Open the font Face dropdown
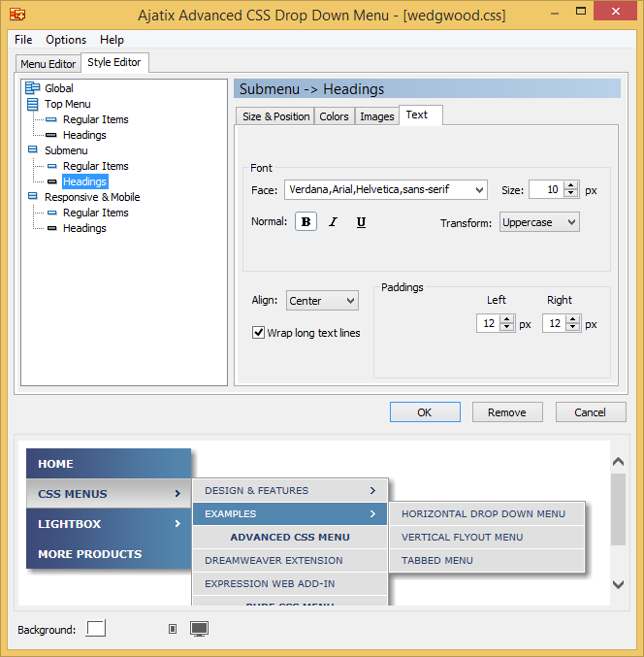This screenshot has height=657, width=644. coord(479,190)
